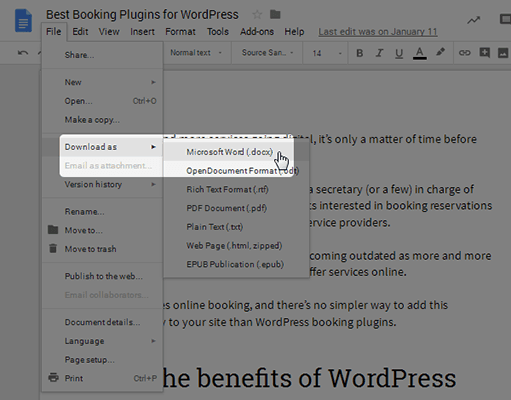This screenshot has width=511, height=400.
Task: Download as OpenDocument Format (.odt)
Action: tap(236, 171)
